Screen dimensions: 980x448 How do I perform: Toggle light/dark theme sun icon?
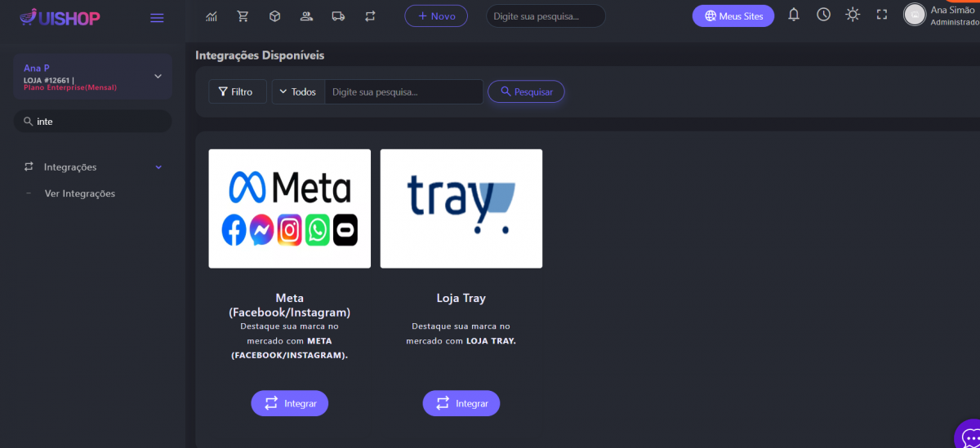click(x=853, y=15)
